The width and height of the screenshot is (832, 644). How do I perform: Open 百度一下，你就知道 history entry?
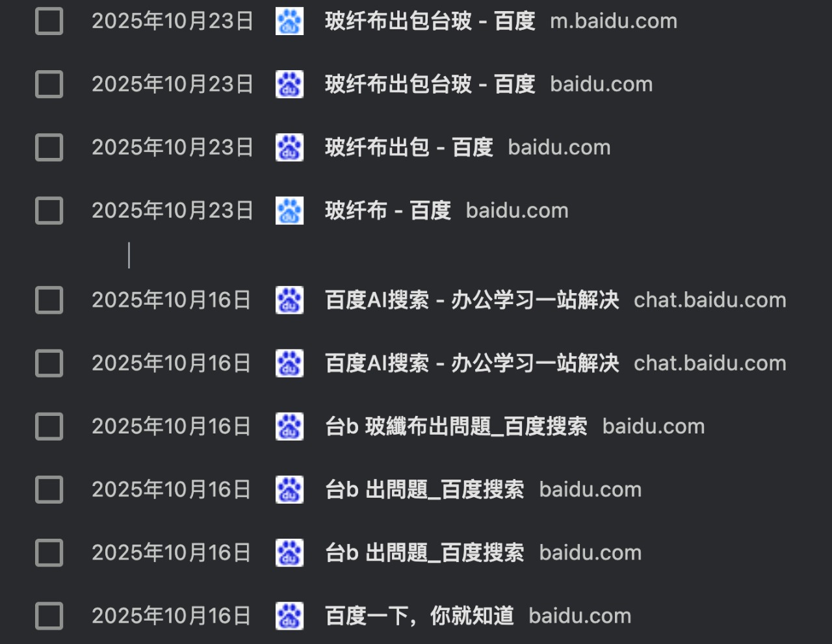419,616
